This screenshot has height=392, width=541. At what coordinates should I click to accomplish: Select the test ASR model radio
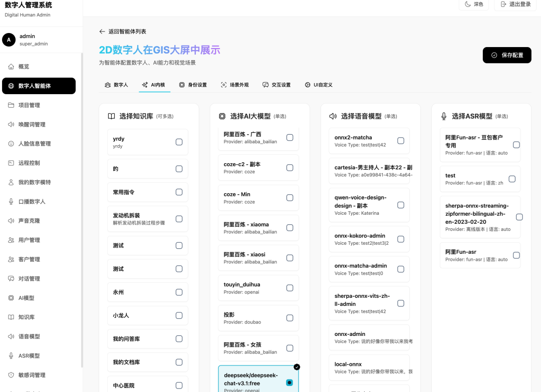point(512,179)
